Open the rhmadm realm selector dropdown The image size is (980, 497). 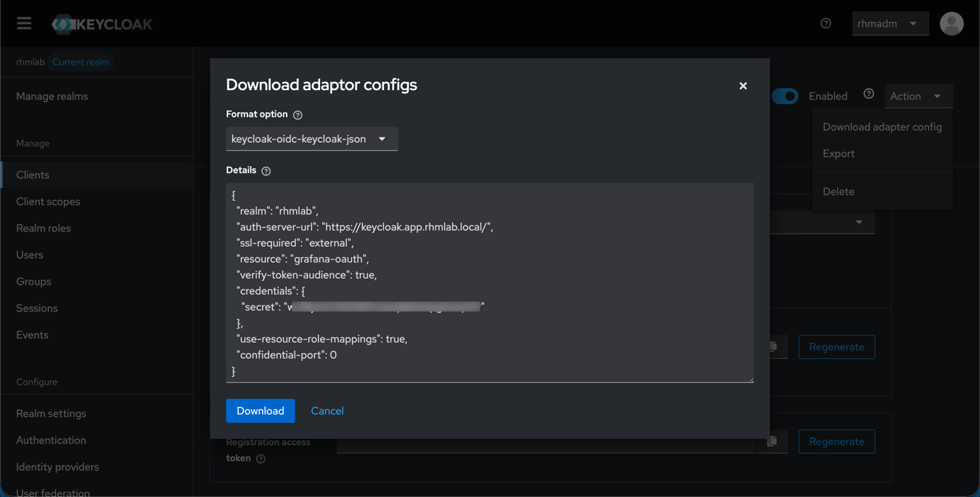[890, 23]
